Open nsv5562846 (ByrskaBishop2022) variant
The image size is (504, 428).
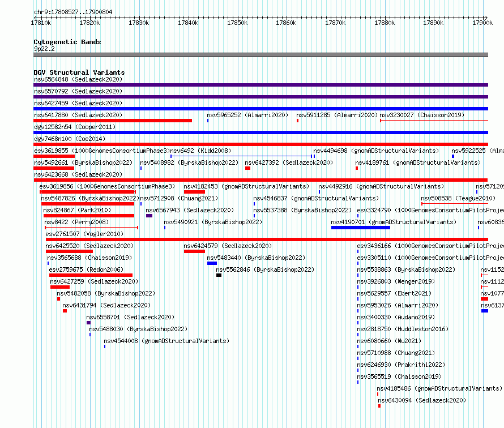pyautogui.click(x=265, y=269)
